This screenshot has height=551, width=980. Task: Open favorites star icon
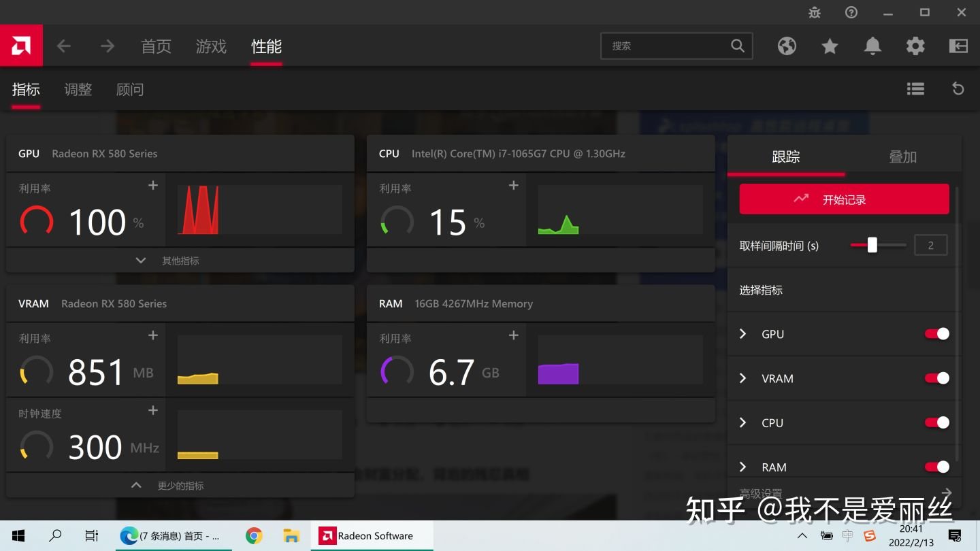pyautogui.click(x=830, y=46)
